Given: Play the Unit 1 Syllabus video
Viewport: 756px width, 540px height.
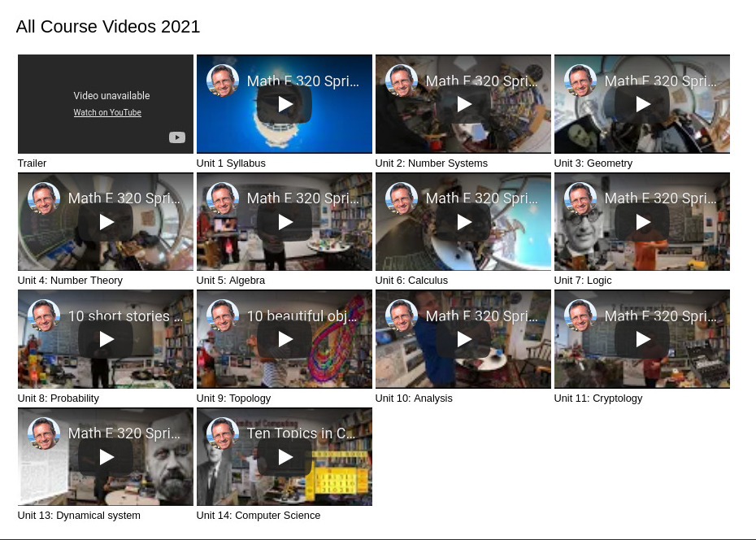Looking at the screenshot, I should (x=285, y=104).
